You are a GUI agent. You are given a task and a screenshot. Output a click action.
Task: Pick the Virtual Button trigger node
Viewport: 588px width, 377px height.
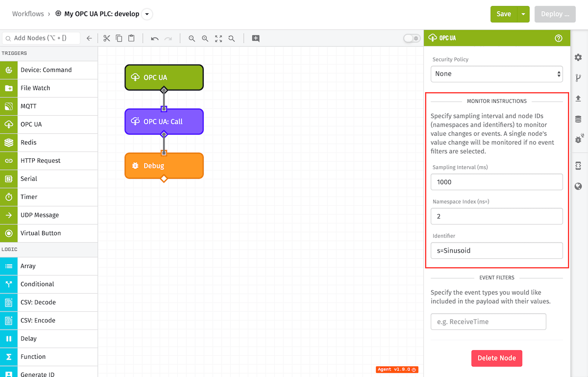tap(49, 233)
